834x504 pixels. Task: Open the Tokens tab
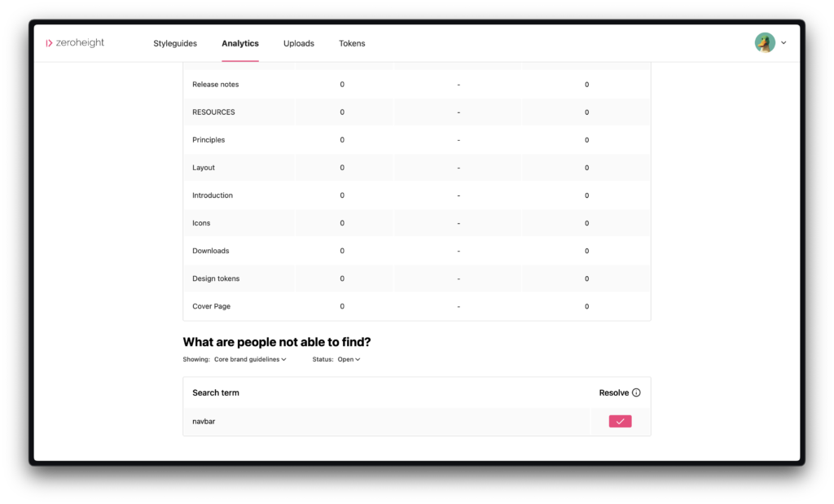352,44
